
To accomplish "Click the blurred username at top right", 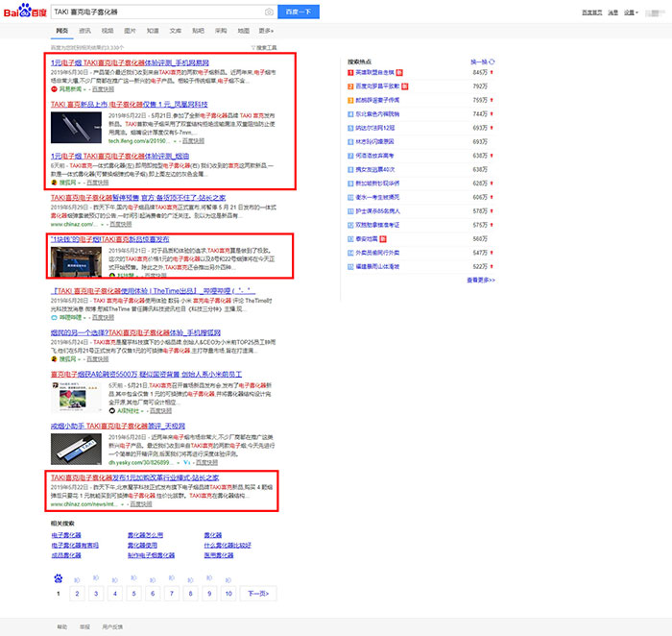I will 655,12.
